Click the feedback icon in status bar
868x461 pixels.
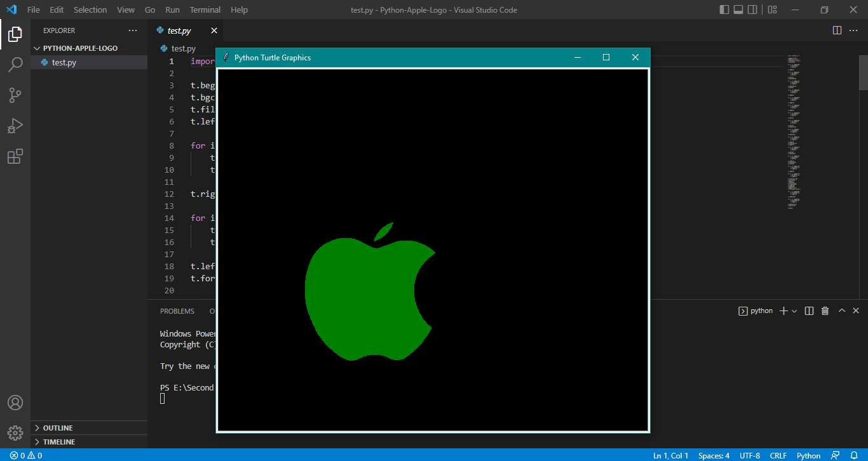(835, 455)
